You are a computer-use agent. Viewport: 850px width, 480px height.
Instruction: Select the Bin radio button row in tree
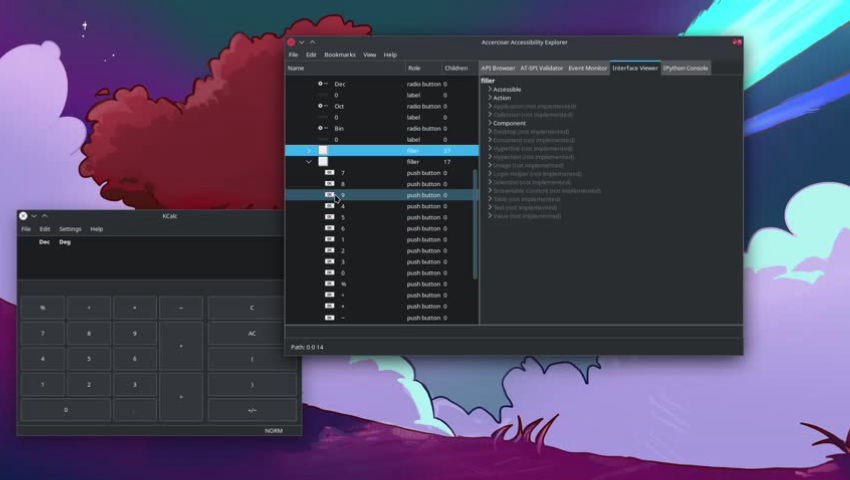[x=382, y=128]
